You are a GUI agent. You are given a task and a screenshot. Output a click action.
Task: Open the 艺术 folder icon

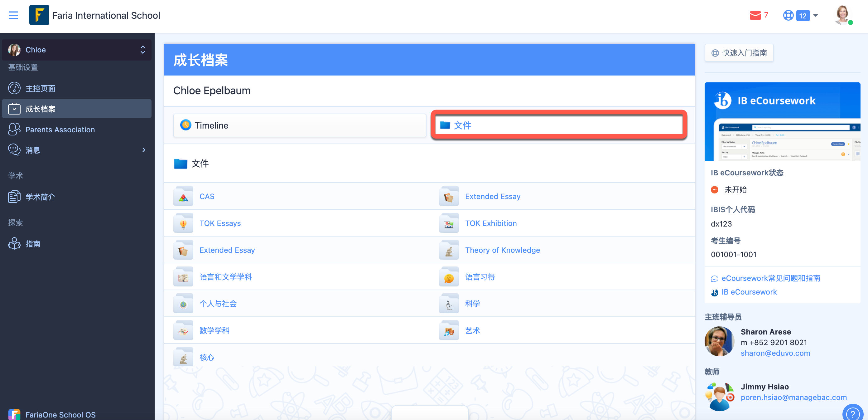tap(449, 330)
